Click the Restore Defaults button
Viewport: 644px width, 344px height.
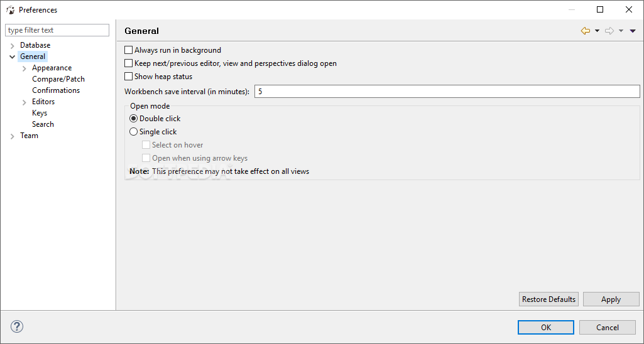click(548, 299)
